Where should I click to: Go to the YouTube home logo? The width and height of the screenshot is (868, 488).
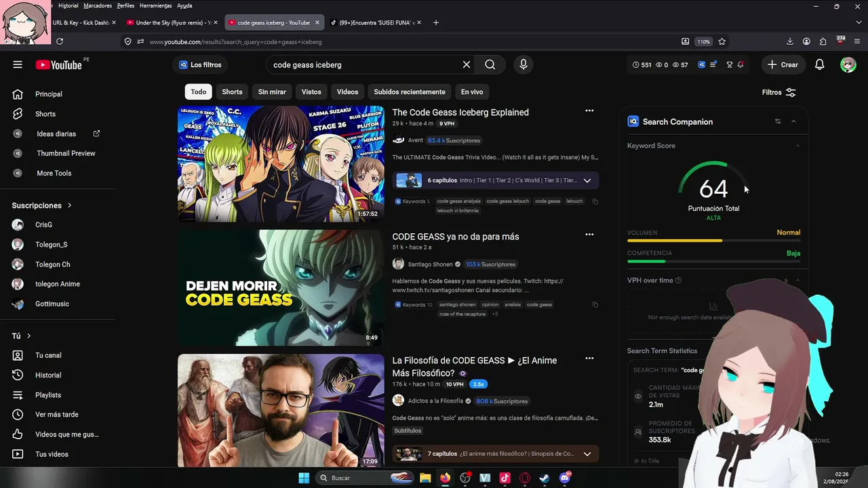tap(58, 65)
